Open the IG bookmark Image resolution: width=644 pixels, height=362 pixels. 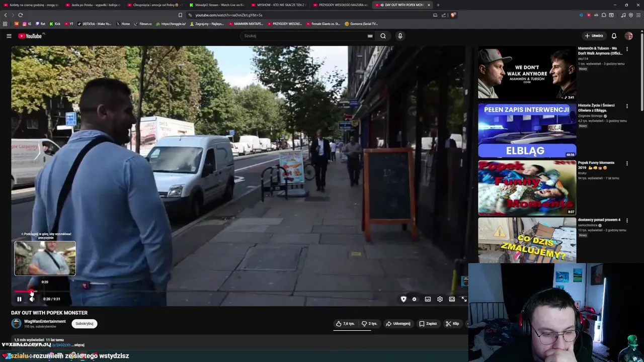coord(27,24)
